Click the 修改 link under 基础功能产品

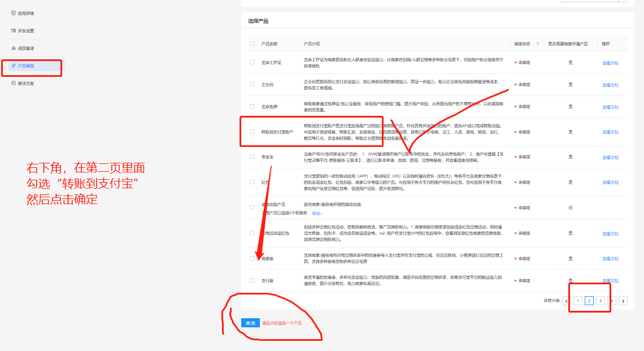coord(317,213)
